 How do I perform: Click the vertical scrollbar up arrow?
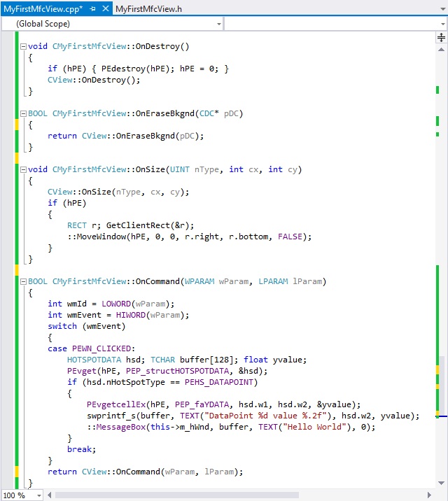[x=441, y=50]
